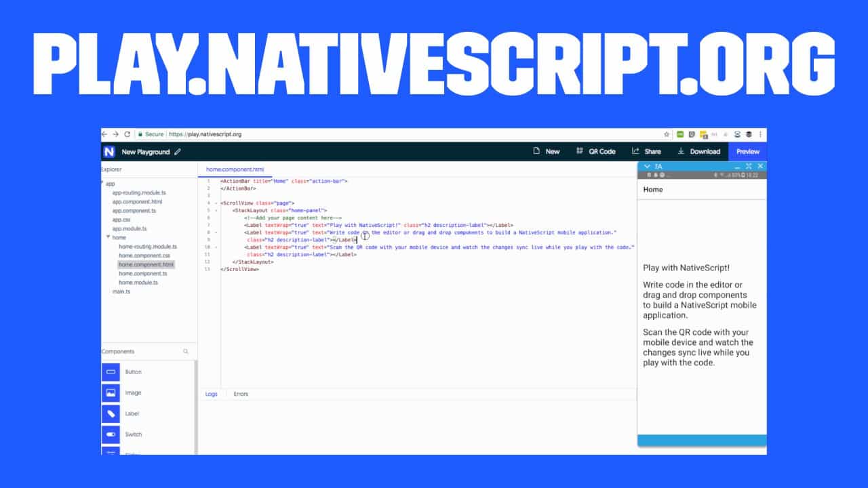Click the Button component icon
Image resolution: width=868 pixels, height=488 pixels.
click(111, 372)
